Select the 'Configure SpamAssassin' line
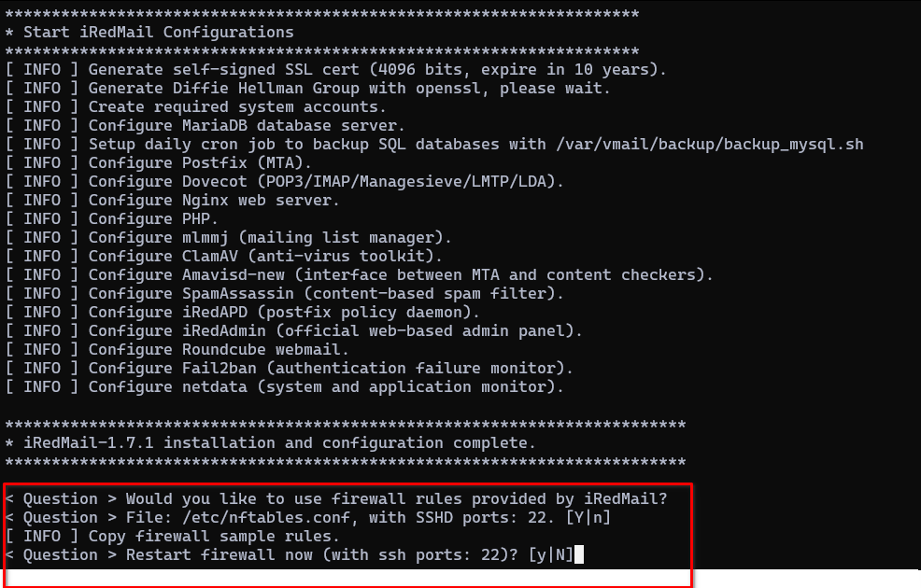 coord(284,293)
